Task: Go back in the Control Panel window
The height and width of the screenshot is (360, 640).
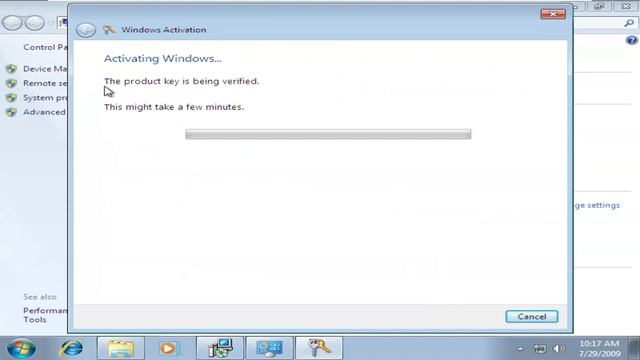Action: coord(12,23)
